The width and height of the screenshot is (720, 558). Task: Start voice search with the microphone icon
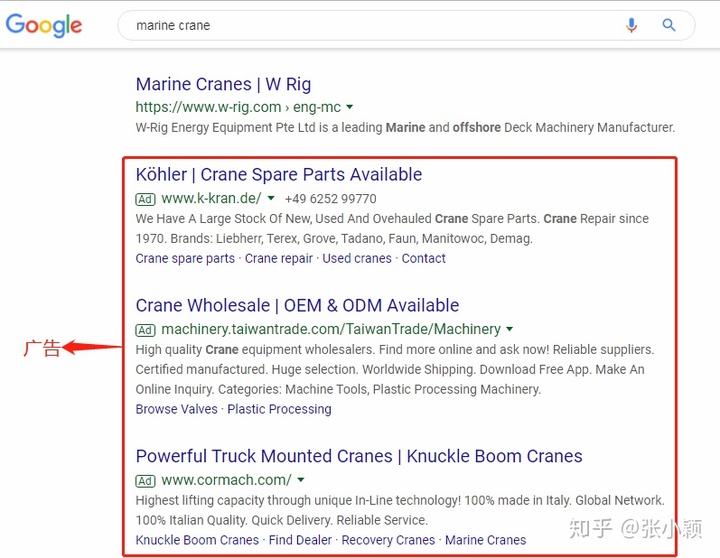click(631, 25)
